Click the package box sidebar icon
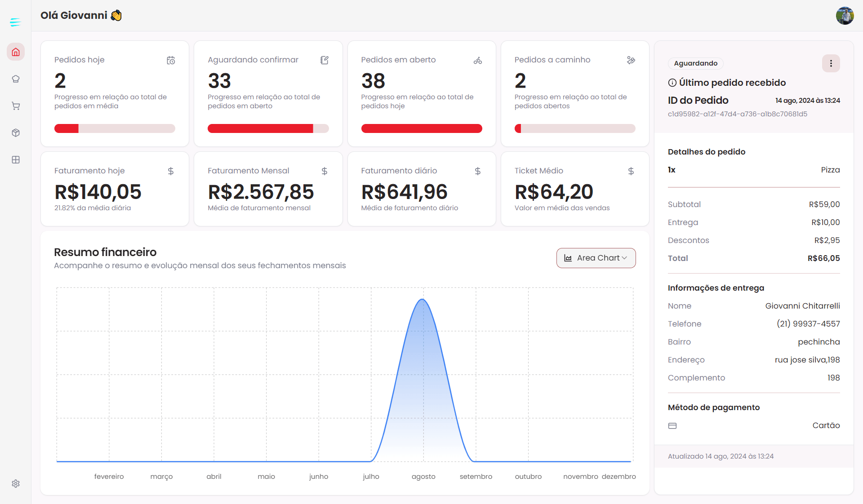Image resolution: width=863 pixels, height=504 pixels. [x=16, y=133]
